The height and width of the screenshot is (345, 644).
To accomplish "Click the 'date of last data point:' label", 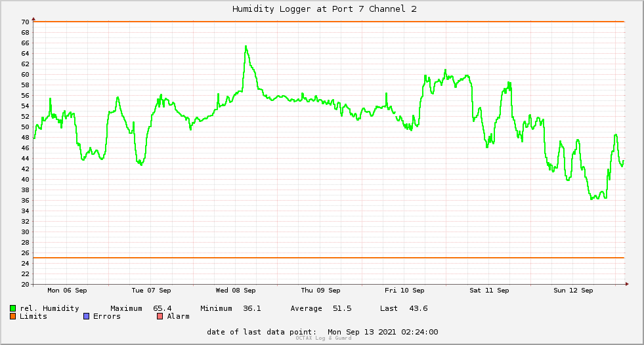I will click(x=262, y=332).
